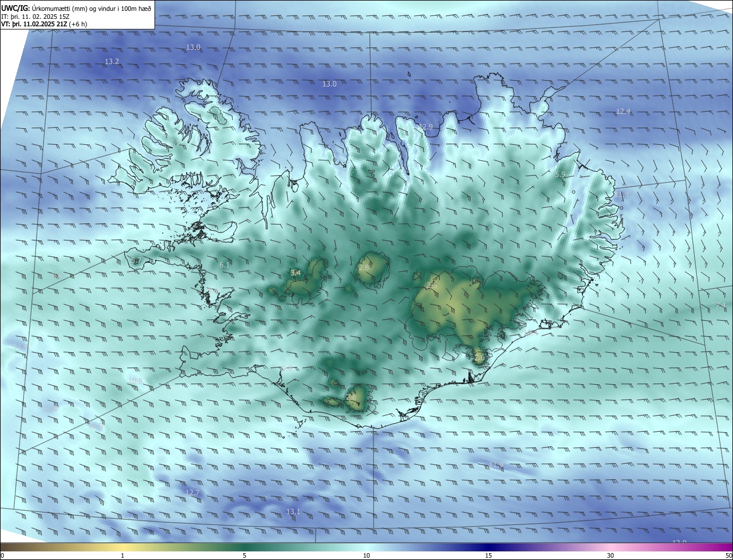The height and width of the screenshot is (560, 733).
Task: Click the 3.4 label on the Langjökull glacier
Action: [295, 273]
